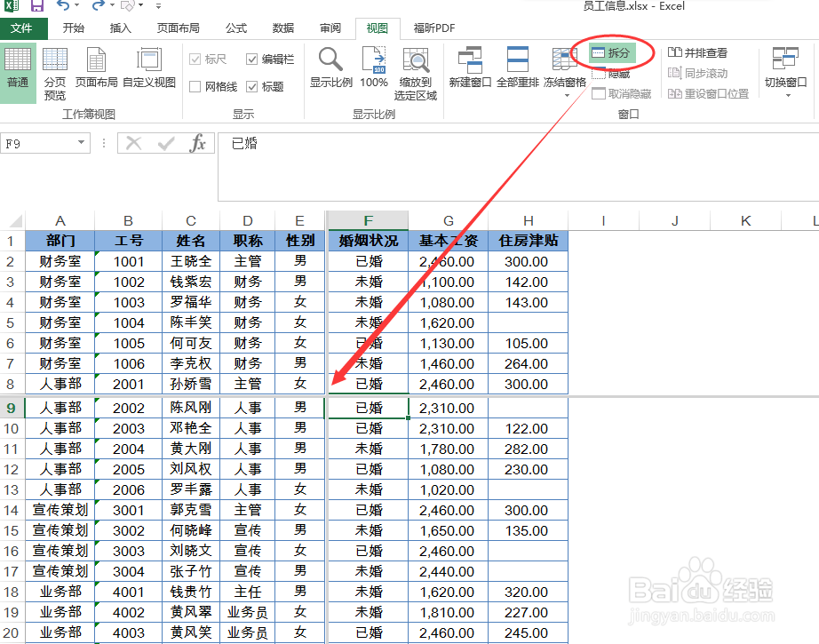Click 取消隐藏 unhide window button

tap(622, 93)
